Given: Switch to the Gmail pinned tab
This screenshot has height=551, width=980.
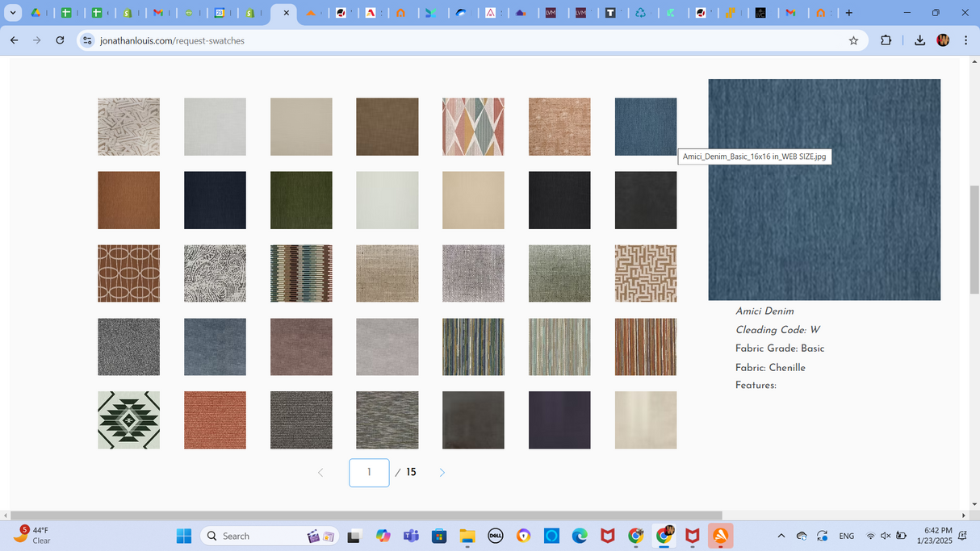Looking at the screenshot, I should click(x=161, y=13).
